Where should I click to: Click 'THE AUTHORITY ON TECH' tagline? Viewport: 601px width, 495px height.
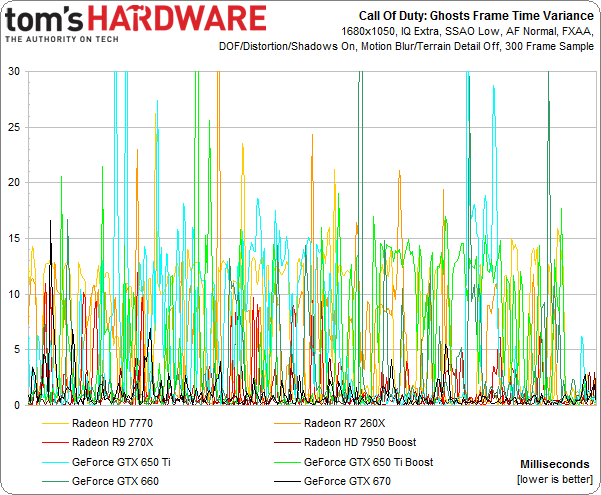pos(62,39)
